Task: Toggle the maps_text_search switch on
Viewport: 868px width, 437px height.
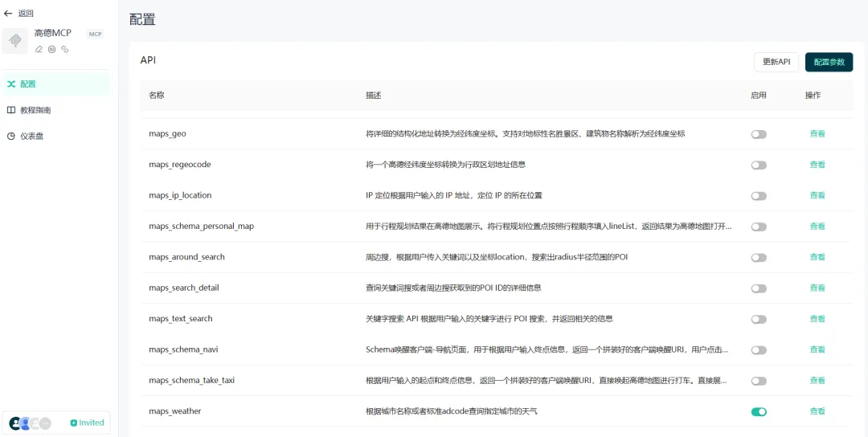Action: coord(759,319)
